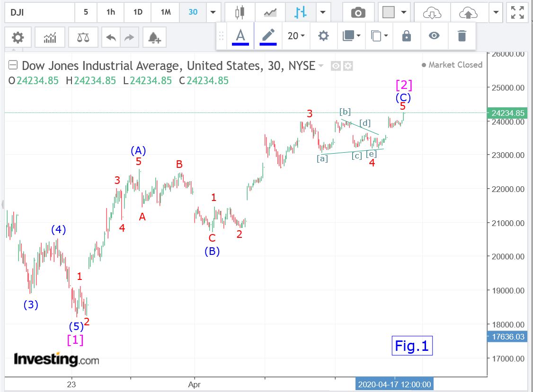Image resolution: width=533 pixels, height=392 pixels.
Task: Hide the selected drawing with eye icon
Action: 434,35
